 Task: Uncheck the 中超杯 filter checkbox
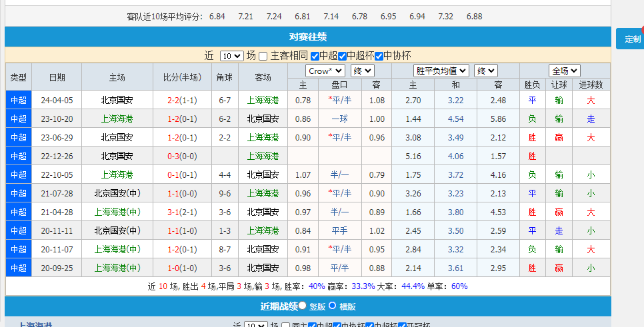pos(343,56)
